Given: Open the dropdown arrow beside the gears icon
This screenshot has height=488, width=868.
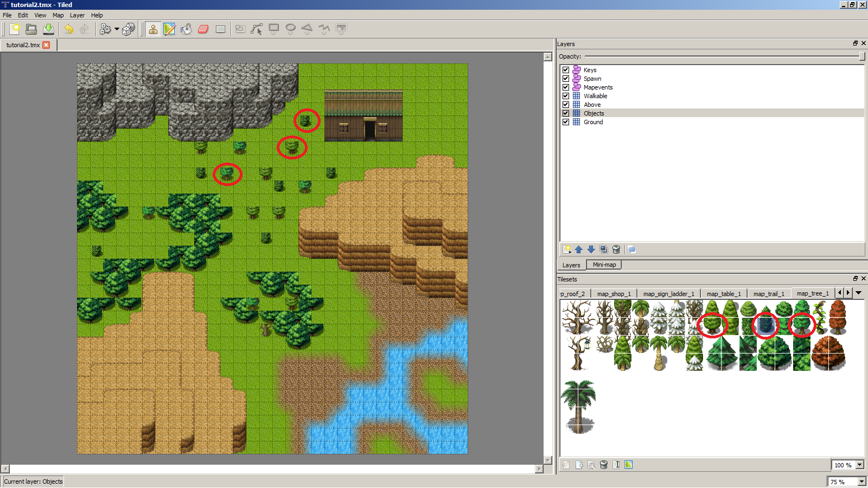Looking at the screenshot, I should click(117, 29).
